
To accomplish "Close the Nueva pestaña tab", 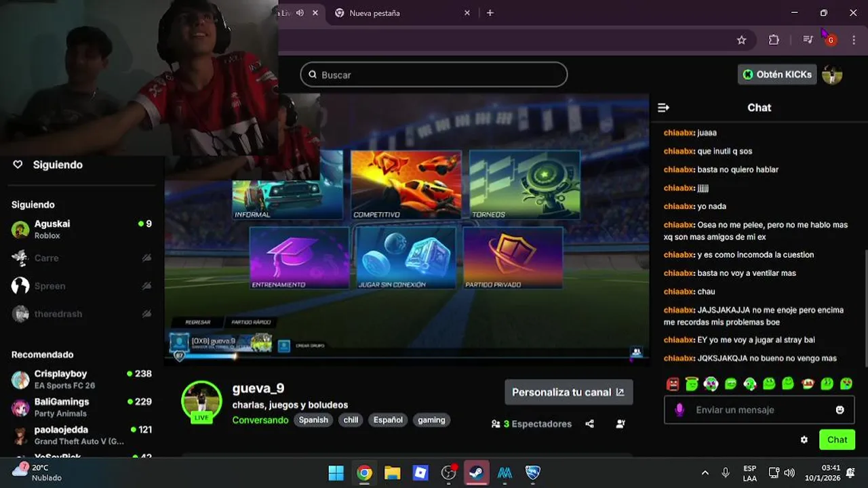I will [467, 13].
